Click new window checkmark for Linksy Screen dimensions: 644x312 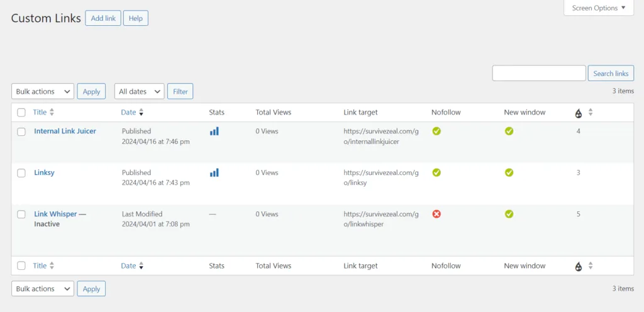coord(509,173)
